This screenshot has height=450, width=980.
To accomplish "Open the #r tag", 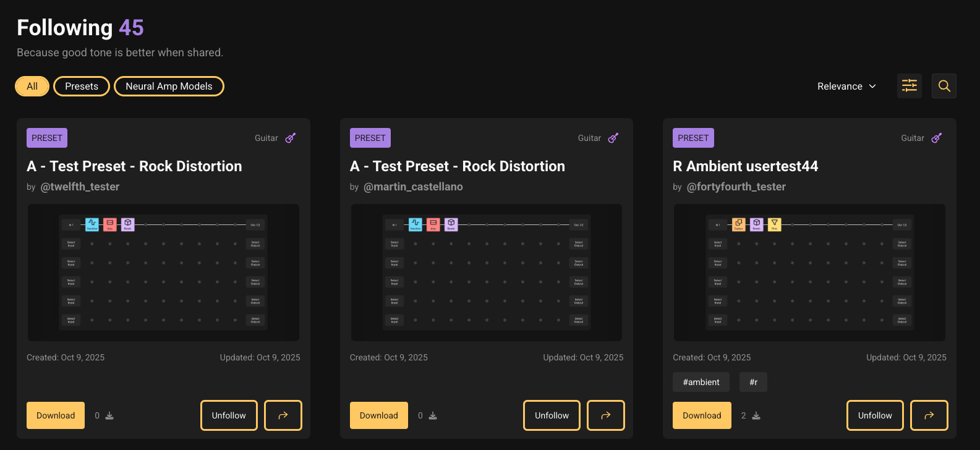I will click(x=753, y=382).
